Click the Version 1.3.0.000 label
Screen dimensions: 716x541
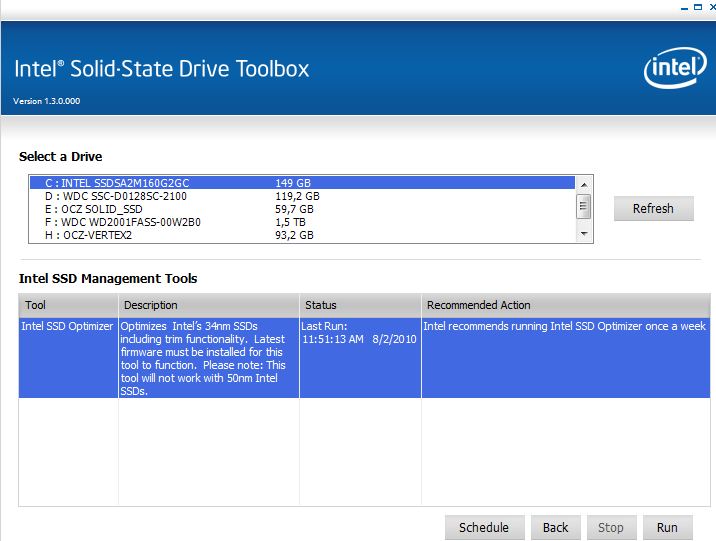click(47, 101)
